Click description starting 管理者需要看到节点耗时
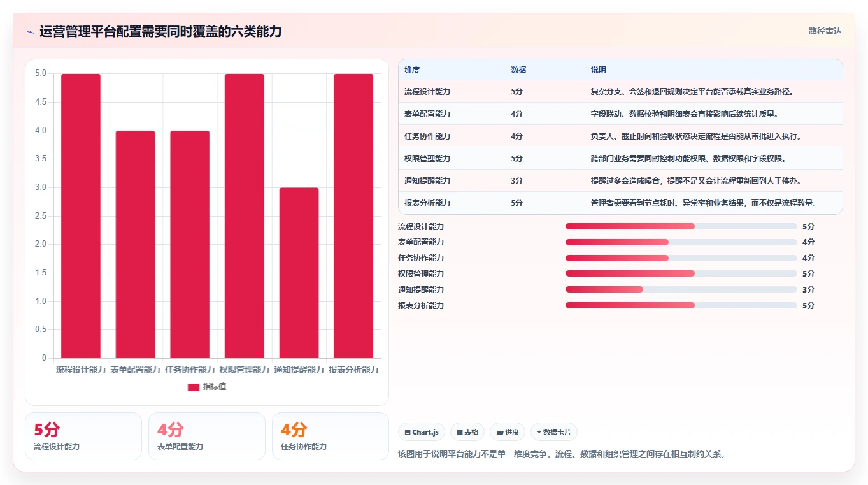Image resolution: width=868 pixels, height=485 pixels. (704, 203)
